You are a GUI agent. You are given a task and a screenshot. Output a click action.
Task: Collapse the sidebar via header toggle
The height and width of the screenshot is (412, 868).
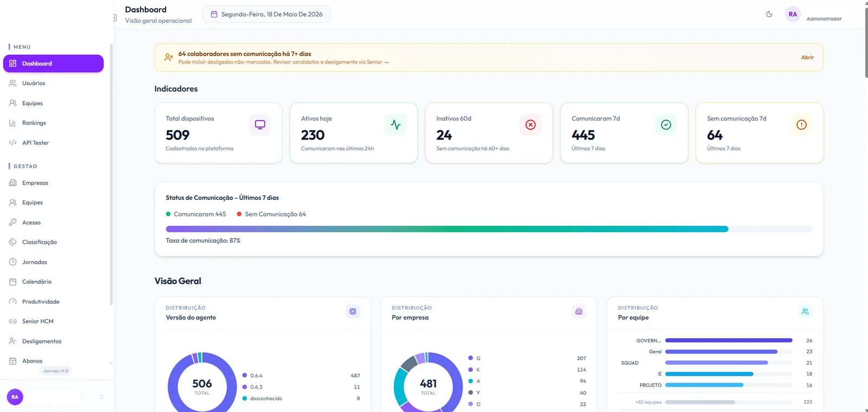click(x=114, y=18)
